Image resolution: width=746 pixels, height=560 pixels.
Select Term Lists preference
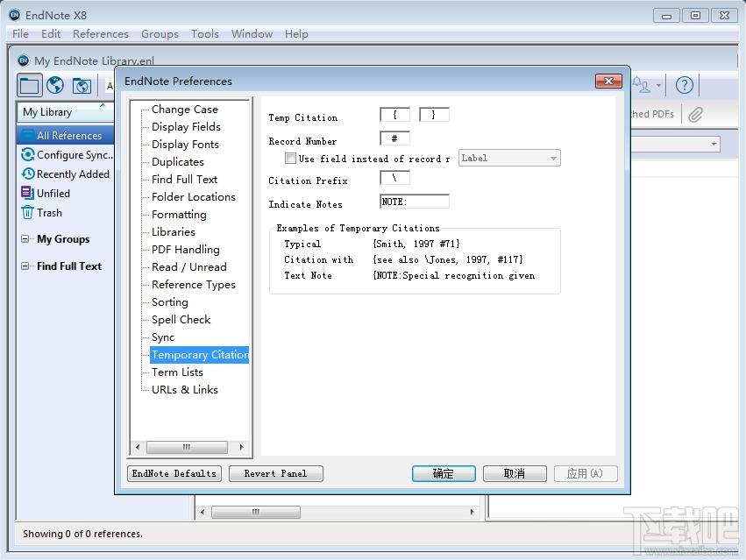click(177, 372)
